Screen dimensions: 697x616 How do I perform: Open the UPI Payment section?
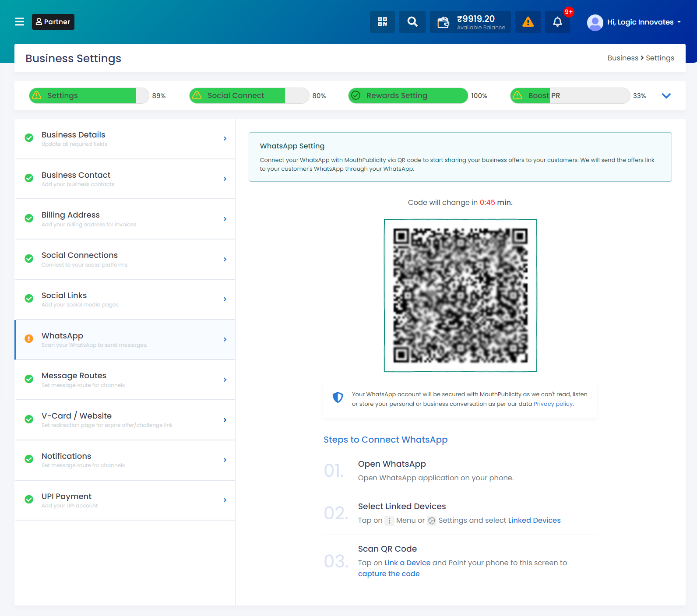(x=125, y=500)
